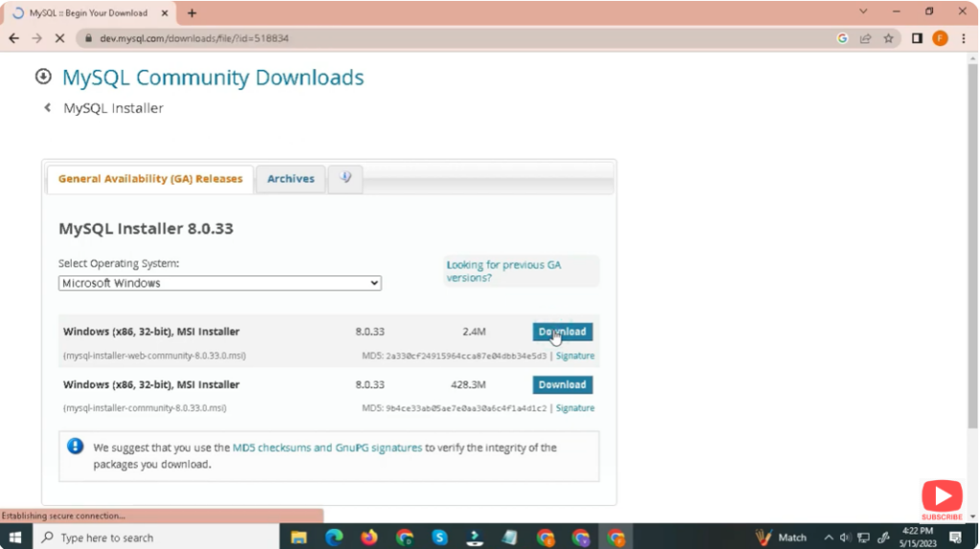Open the notification center icon

click(x=956, y=538)
